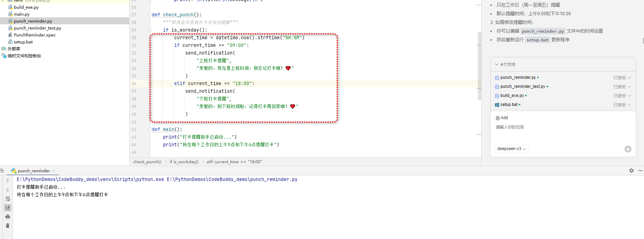
Task: Select setup.bat in the project tree
Action: 23,42
